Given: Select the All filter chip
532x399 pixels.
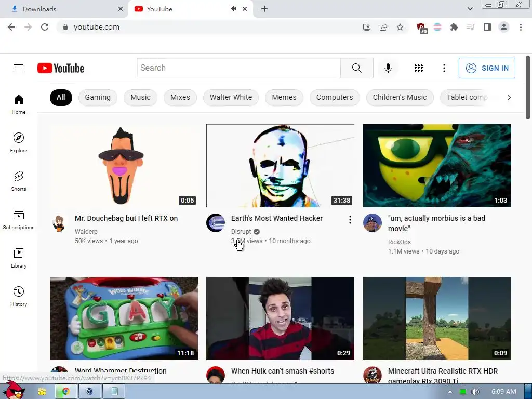Looking at the screenshot, I should 61,97.
